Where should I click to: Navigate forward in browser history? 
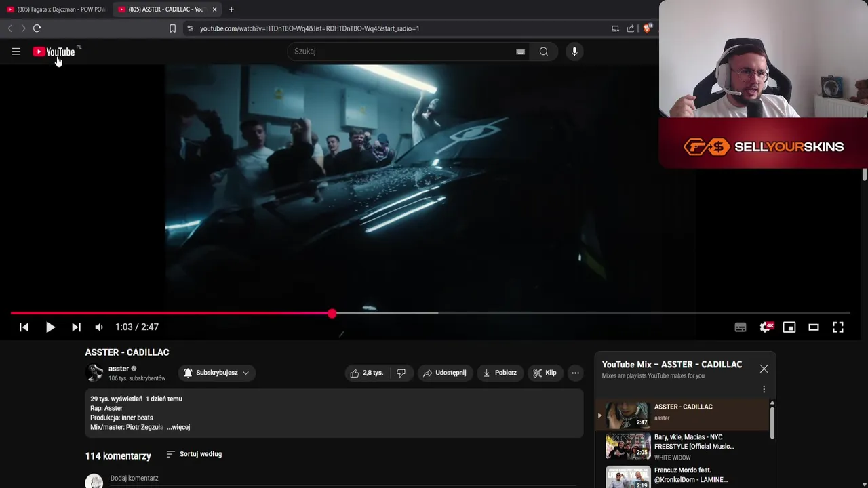(x=23, y=28)
